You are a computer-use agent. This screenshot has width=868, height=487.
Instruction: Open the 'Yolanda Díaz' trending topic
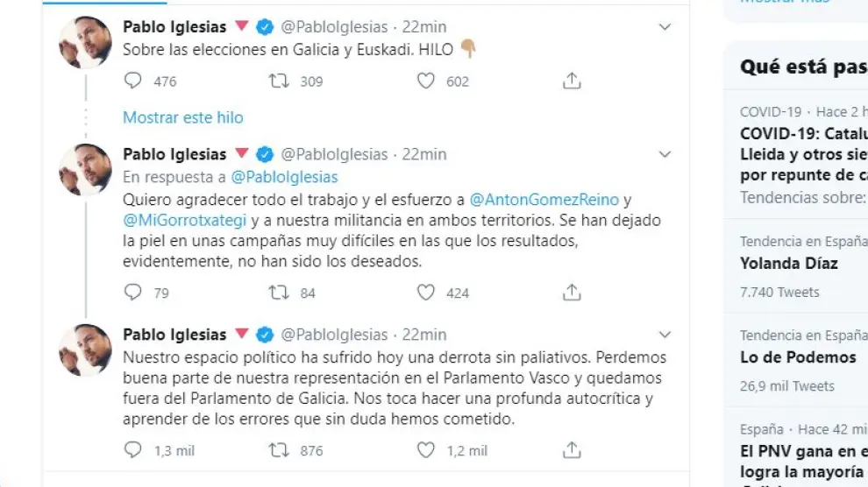[x=788, y=264]
